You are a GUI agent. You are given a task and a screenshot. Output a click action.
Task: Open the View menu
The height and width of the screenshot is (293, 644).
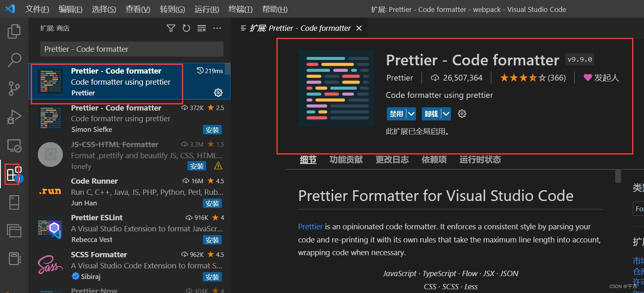pyautogui.click(x=138, y=9)
